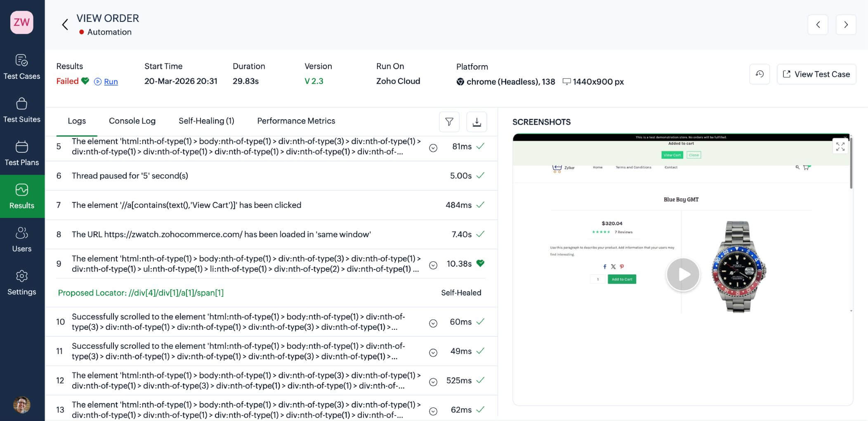Image resolution: width=868 pixels, height=421 pixels.
Task: Click the Self-Healed label
Action: click(x=461, y=293)
